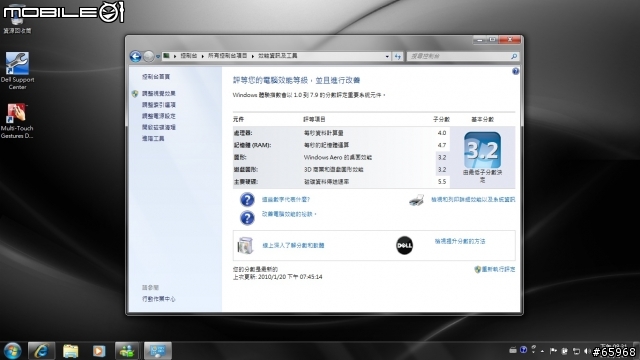This screenshot has height=360, width=640.
Task: Open the 改善電腦效能的秘訣 link
Action: pos(289,214)
